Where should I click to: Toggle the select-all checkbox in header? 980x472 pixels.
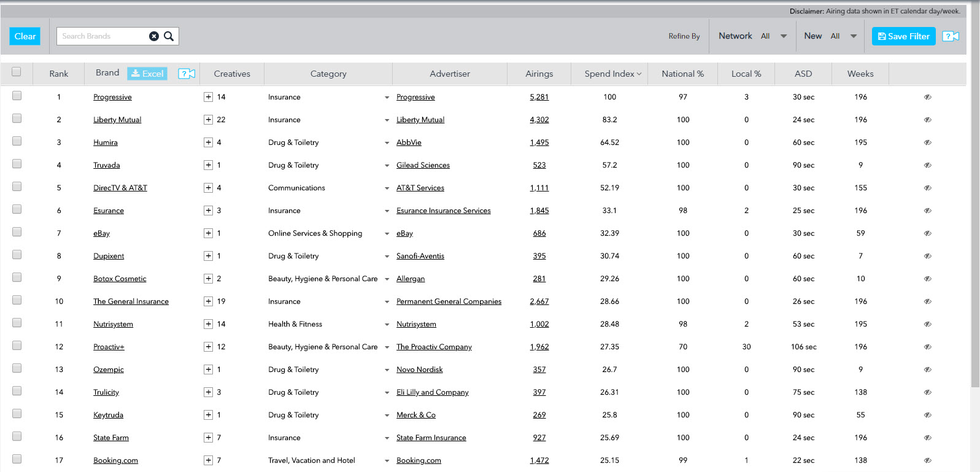point(17,72)
